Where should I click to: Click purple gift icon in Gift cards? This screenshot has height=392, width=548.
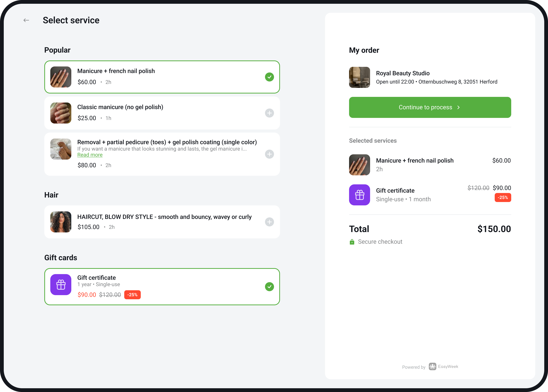point(61,285)
